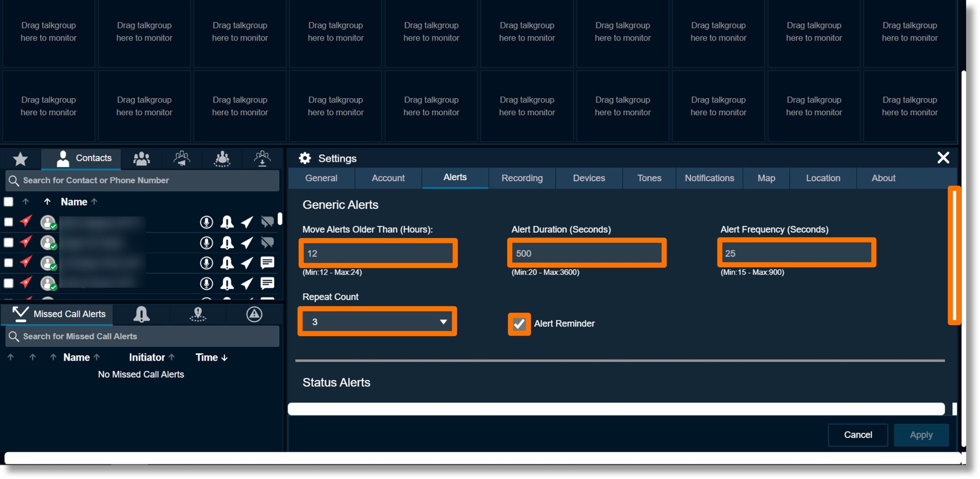Click the Cancel button to discard changes
The width and height of the screenshot is (980, 479).
coord(856,435)
